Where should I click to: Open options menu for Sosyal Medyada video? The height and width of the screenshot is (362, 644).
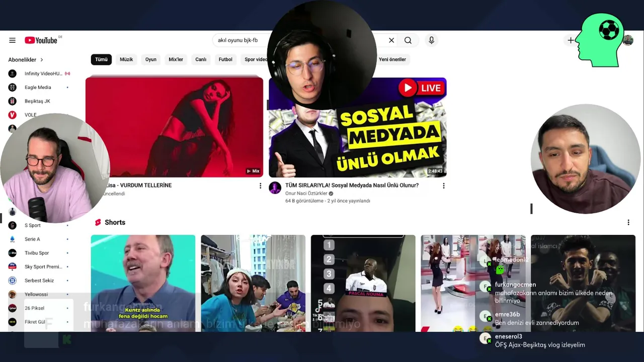[443, 186]
